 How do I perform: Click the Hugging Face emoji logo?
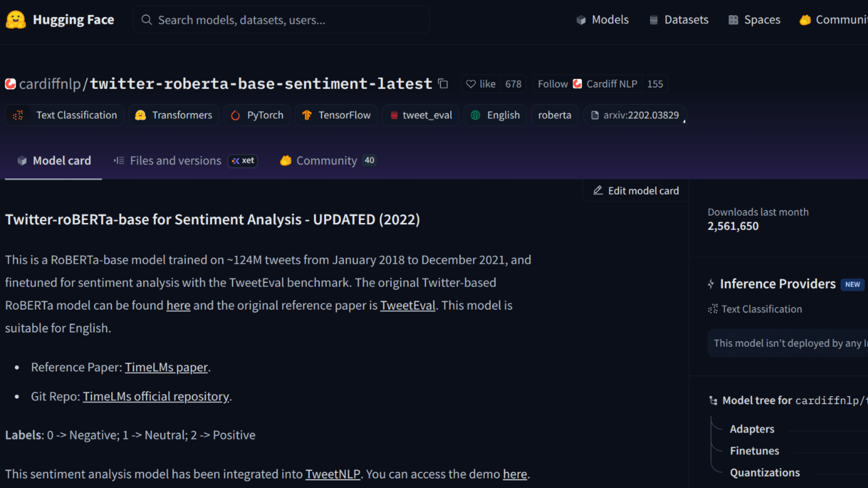pos(15,19)
